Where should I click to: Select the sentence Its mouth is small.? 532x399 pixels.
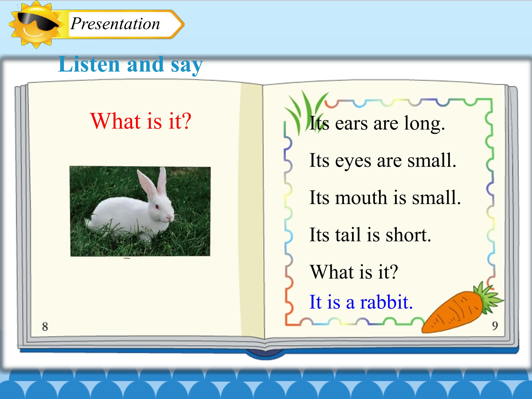click(385, 197)
